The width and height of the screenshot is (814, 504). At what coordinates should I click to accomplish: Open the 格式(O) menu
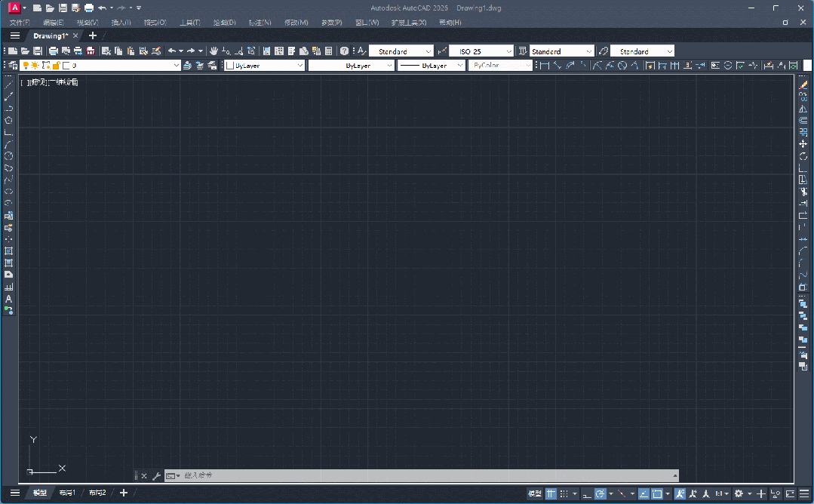155,23
